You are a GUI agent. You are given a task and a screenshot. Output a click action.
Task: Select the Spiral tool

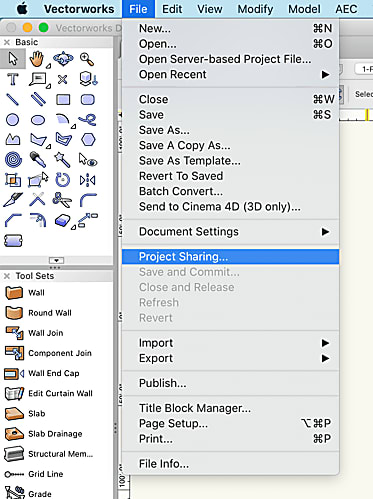click(13, 160)
